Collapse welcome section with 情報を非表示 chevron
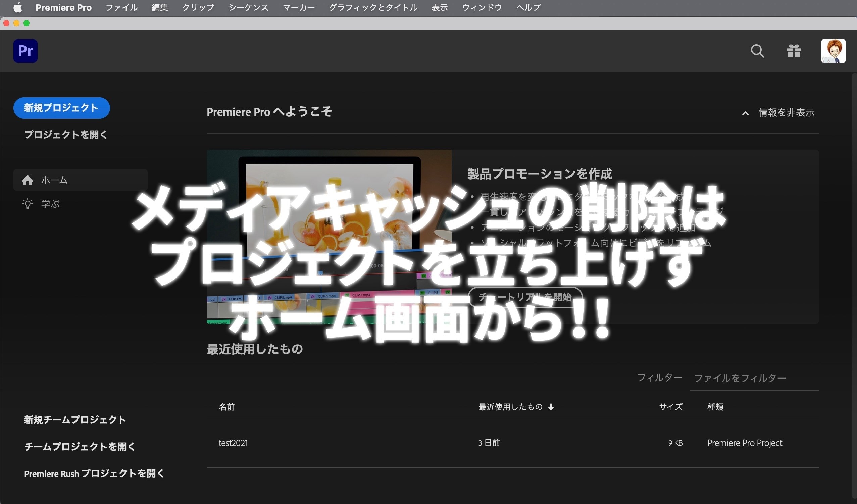The width and height of the screenshot is (857, 504). tap(745, 113)
